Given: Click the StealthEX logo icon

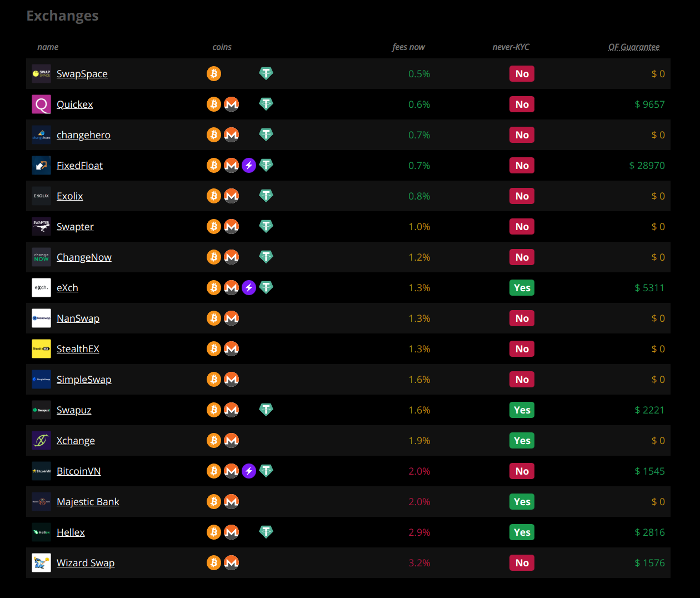Looking at the screenshot, I should 41,349.
